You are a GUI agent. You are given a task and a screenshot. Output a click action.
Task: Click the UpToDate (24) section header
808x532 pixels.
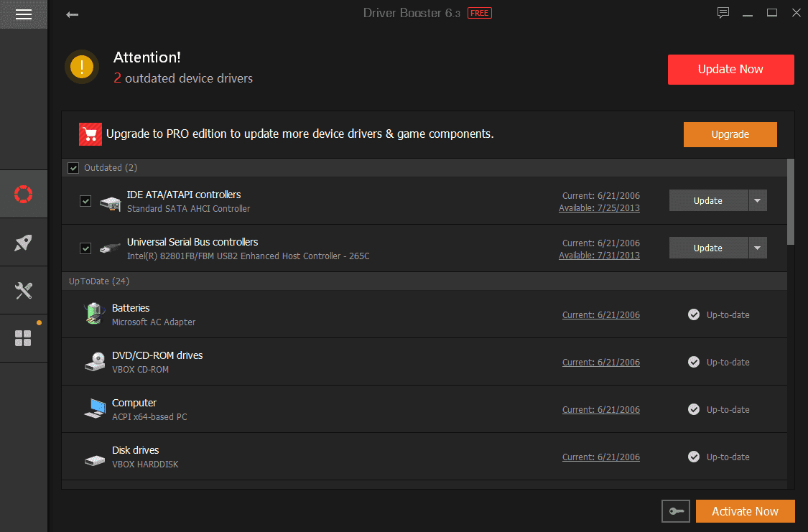424,281
